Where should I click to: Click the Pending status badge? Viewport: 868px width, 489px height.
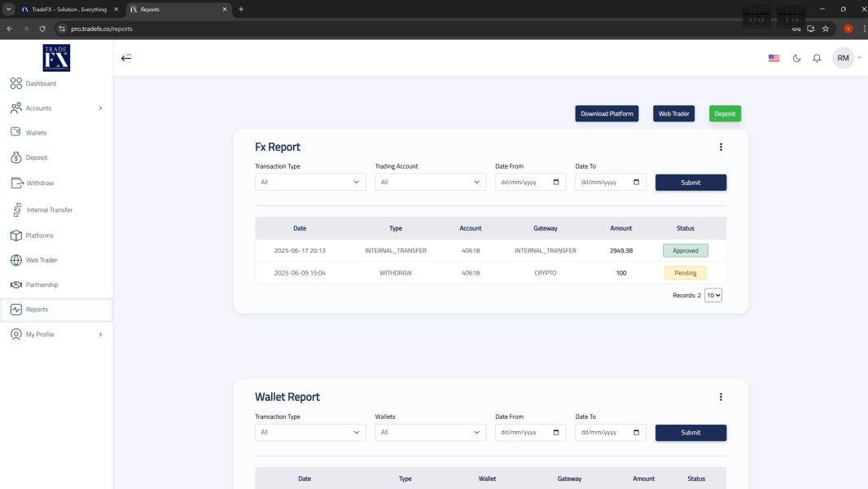[x=686, y=273]
